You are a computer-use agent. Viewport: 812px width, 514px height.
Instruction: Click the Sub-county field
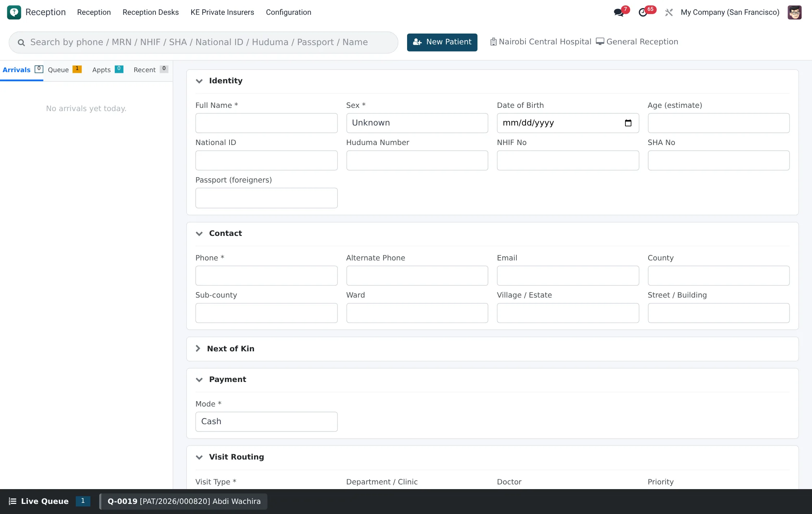(x=266, y=313)
